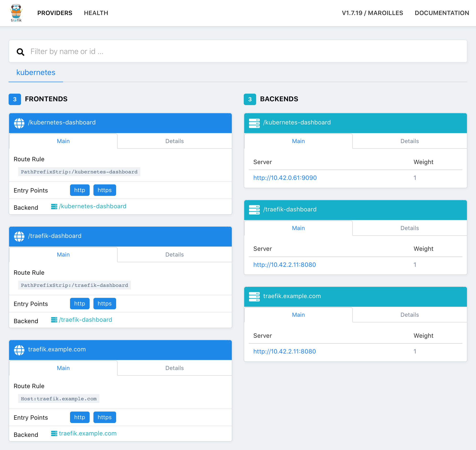The height and width of the screenshot is (450, 476).
Task: Click small server icon beside traefik.example.com backend link
Action: pos(54,434)
